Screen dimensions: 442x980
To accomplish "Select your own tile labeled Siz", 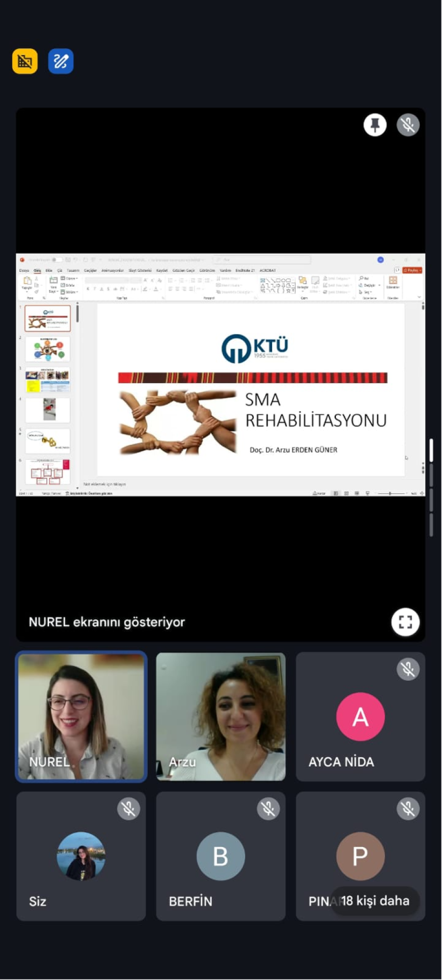I will point(81,856).
